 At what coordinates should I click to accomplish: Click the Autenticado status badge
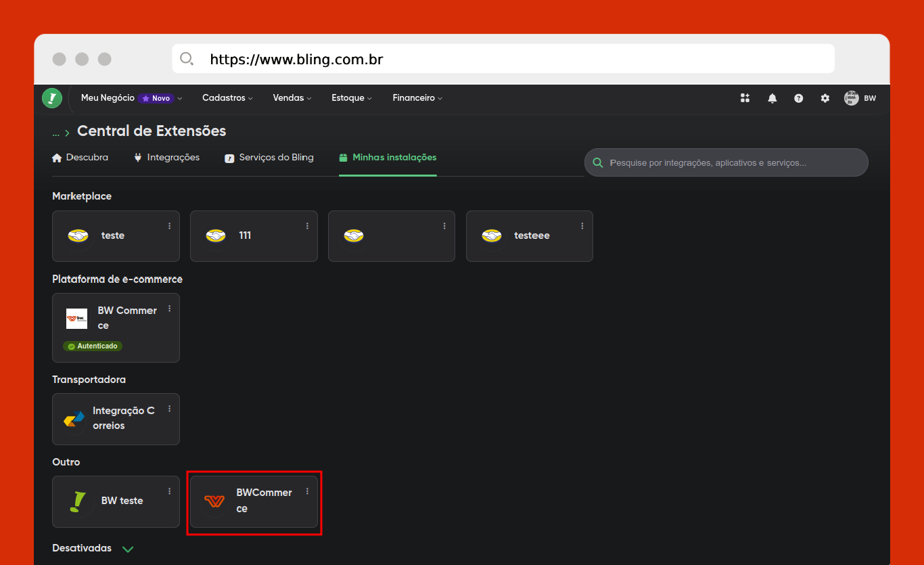93,346
